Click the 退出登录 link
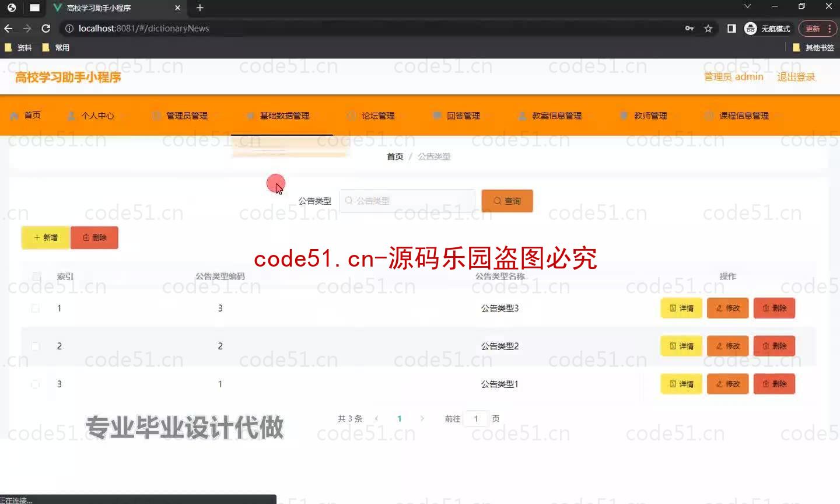This screenshot has height=504, width=840. point(796,77)
